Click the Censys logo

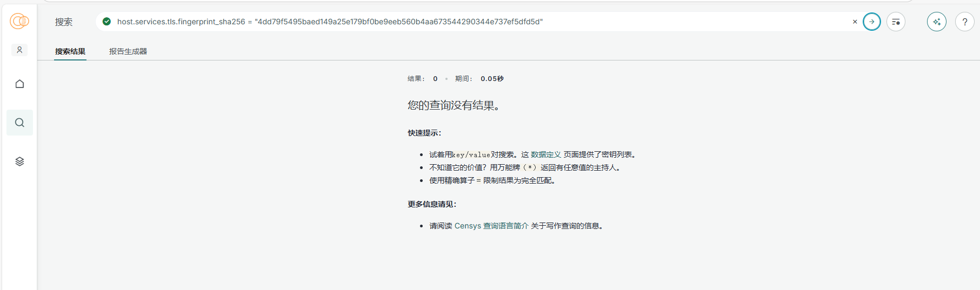coord(19,22)
